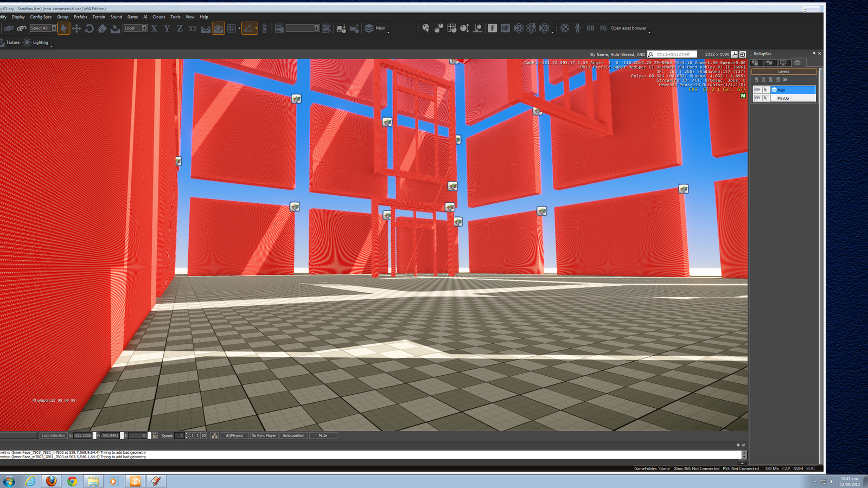Choose the Select Terrain tool

(x=115, y=28)
